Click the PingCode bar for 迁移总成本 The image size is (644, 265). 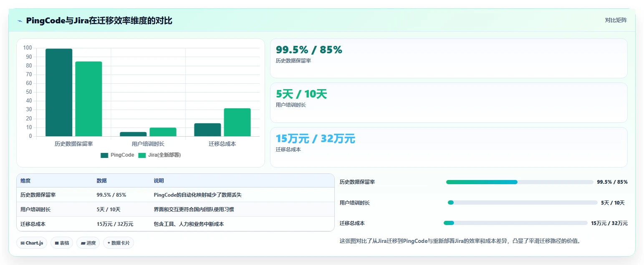point(207,130)
